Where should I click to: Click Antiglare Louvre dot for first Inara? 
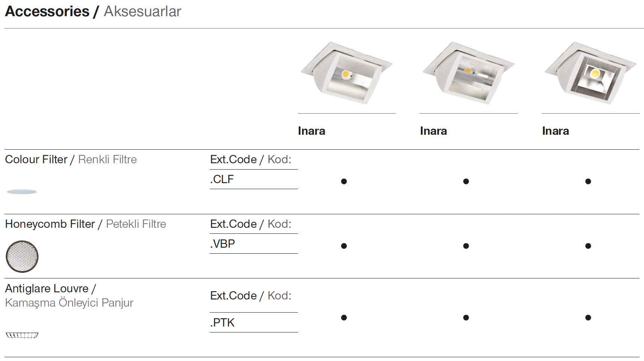point(344,318)
